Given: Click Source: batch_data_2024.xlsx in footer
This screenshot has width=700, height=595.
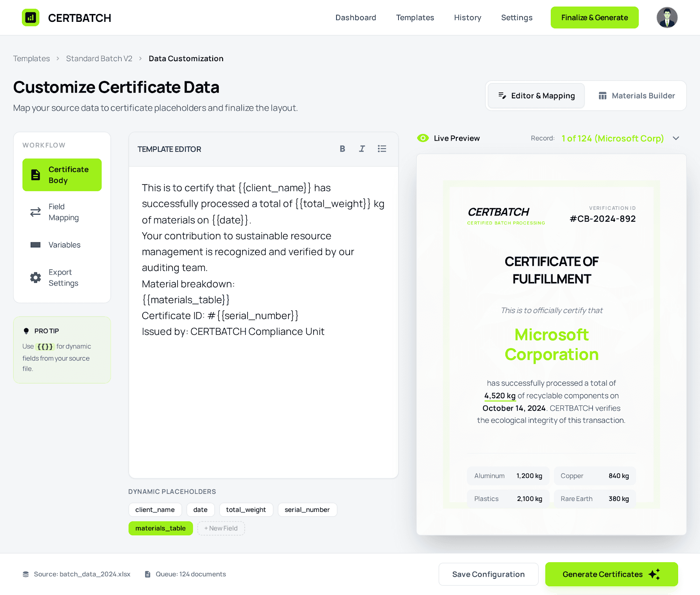Looking at the screenshot, I should (82, 574).
